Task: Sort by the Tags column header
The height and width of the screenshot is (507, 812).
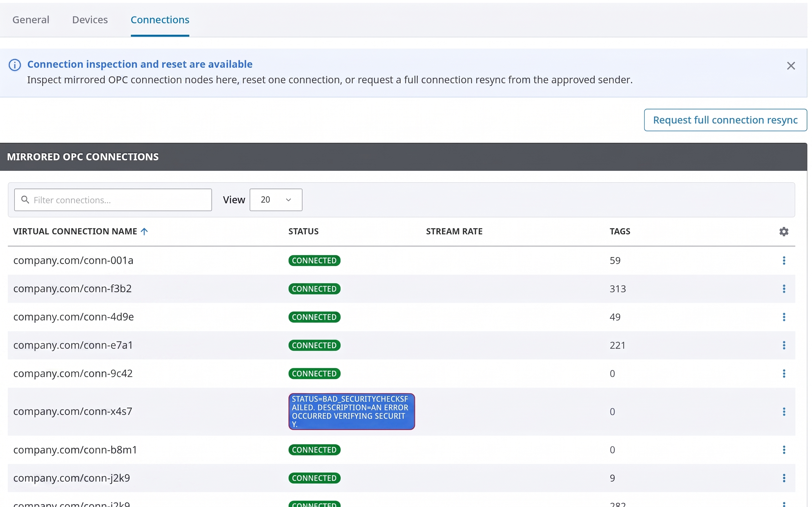Action: pyautogui.click(x=620, y=231)
